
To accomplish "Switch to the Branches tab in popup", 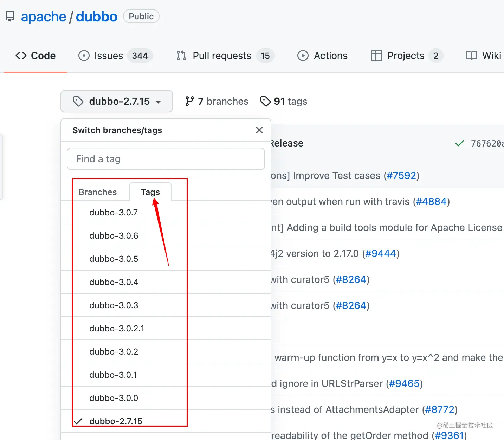I will (x=98, y=192).
